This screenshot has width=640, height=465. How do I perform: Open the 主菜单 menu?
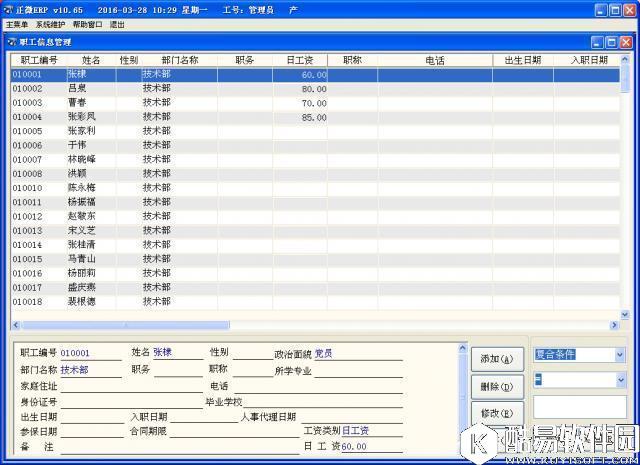click(x=17, y=24)
